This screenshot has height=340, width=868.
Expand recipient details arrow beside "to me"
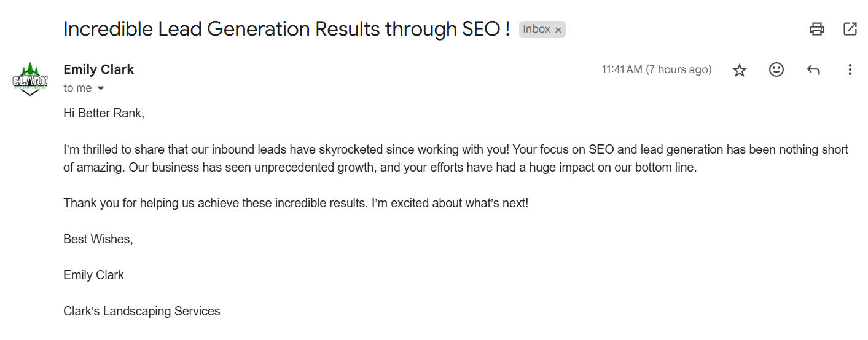tap(101, 89)
